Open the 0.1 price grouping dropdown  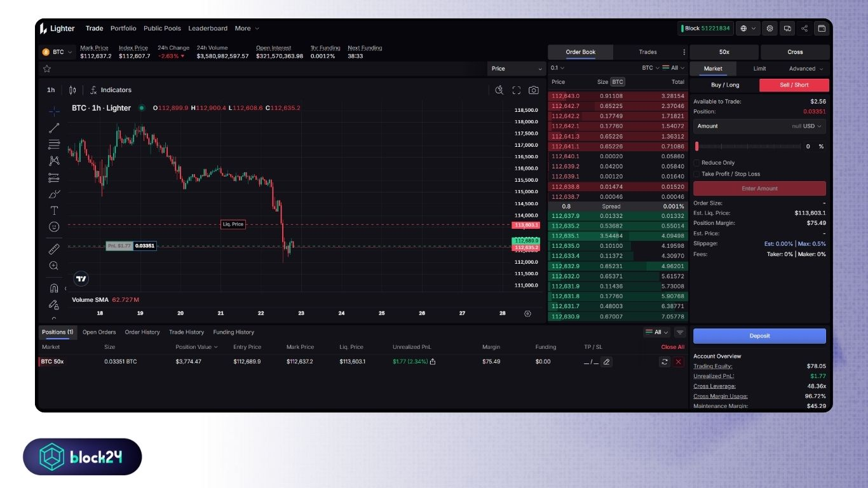click(x=557, y=68)
